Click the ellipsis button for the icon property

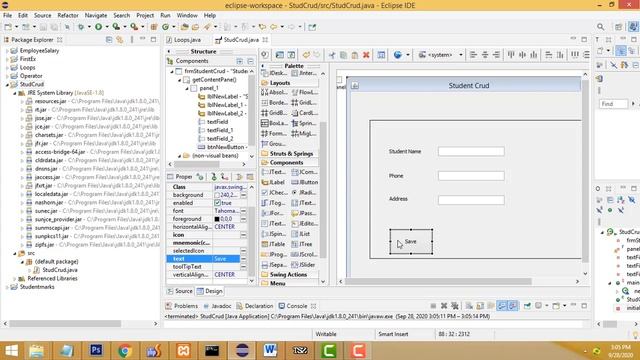pos(243,235)
